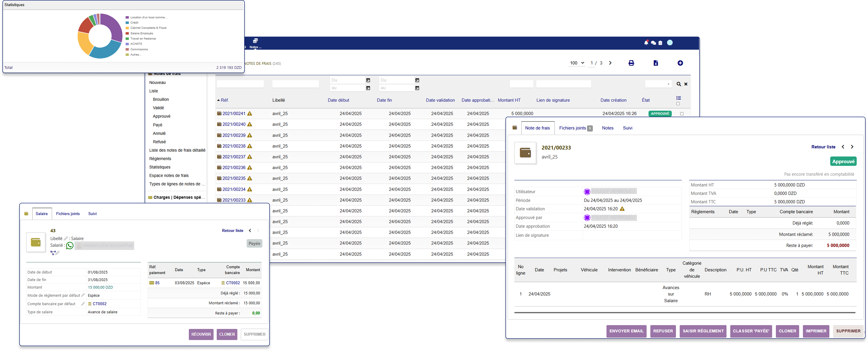The image size is (868, 351).
Task: Open the État filter dropdown
Action: [x=658, y=84]
